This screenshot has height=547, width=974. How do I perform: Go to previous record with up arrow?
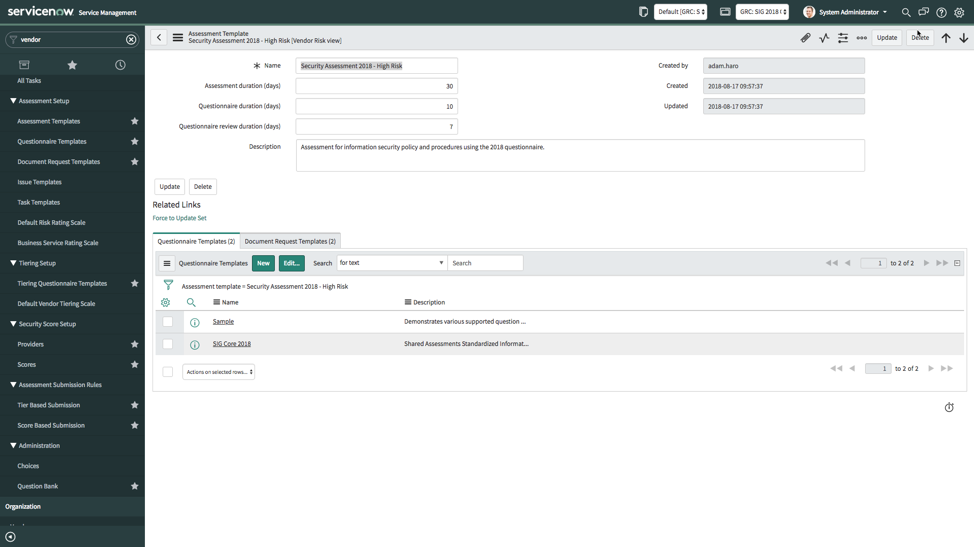(x=946, y=38)
